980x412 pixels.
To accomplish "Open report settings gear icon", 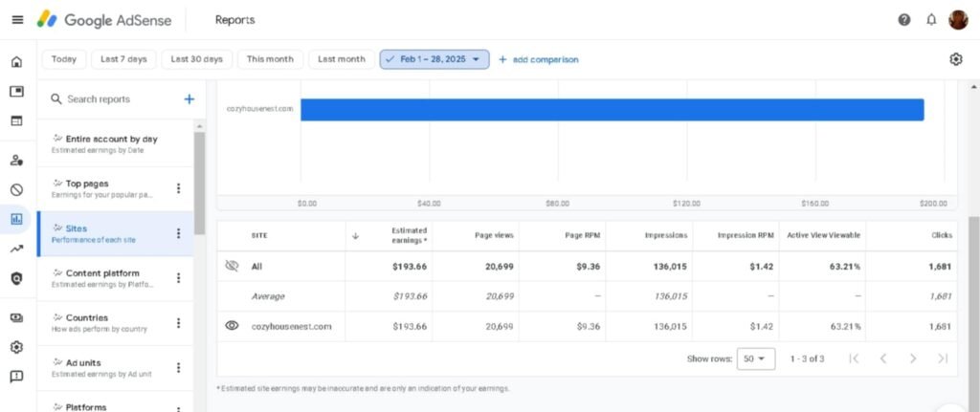I will click(955, 59).
